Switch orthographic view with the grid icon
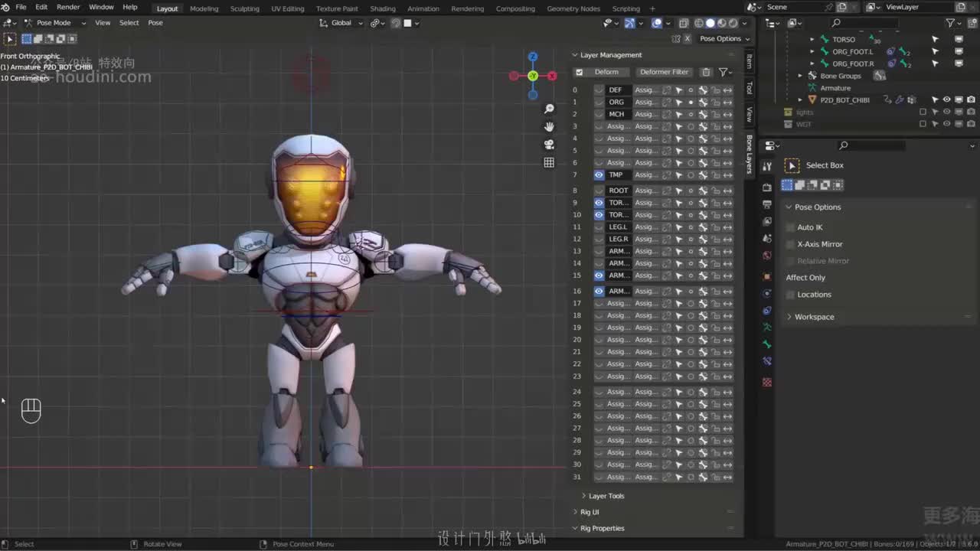 (x=549, y=162)
